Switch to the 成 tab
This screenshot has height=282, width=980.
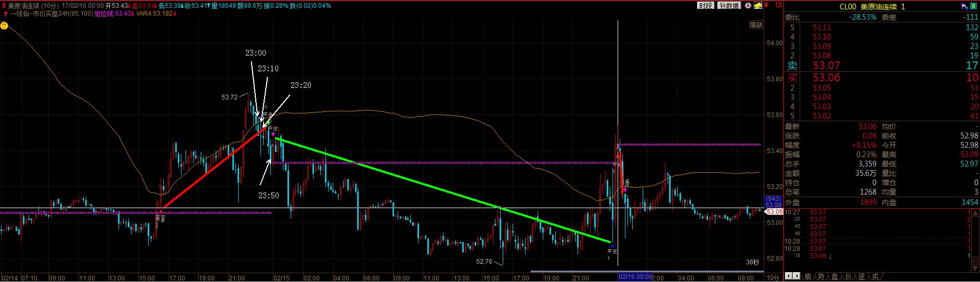click(875, 276)
